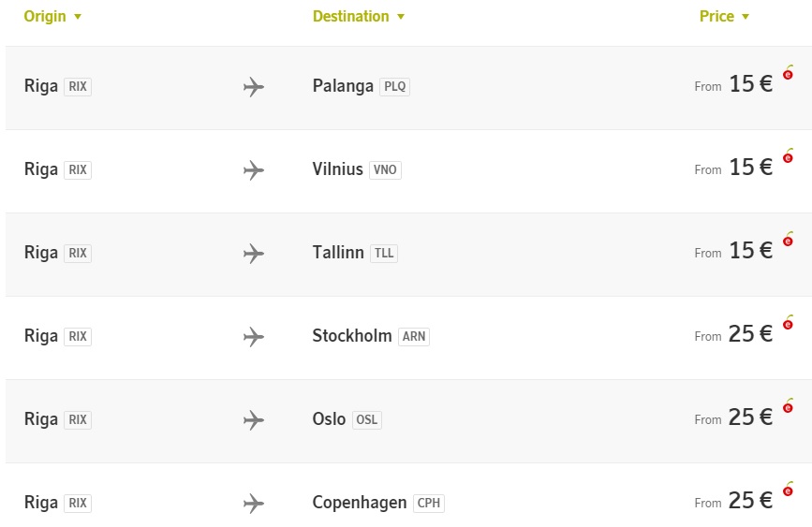812x527 pixels.
Task: Select the PLQ airport code badge
Action: (394, 86)
